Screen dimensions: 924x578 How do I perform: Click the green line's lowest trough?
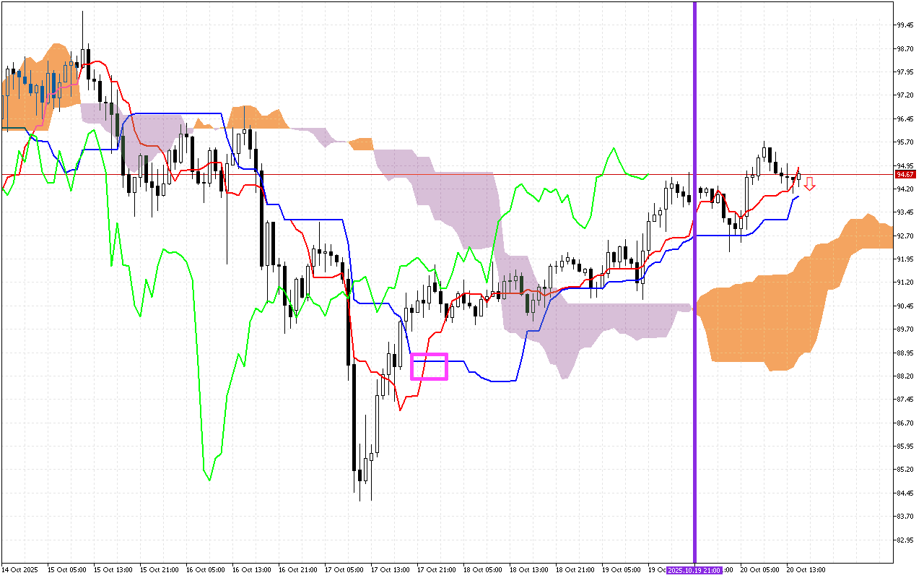pyautogui.click(x=209, y=479)
